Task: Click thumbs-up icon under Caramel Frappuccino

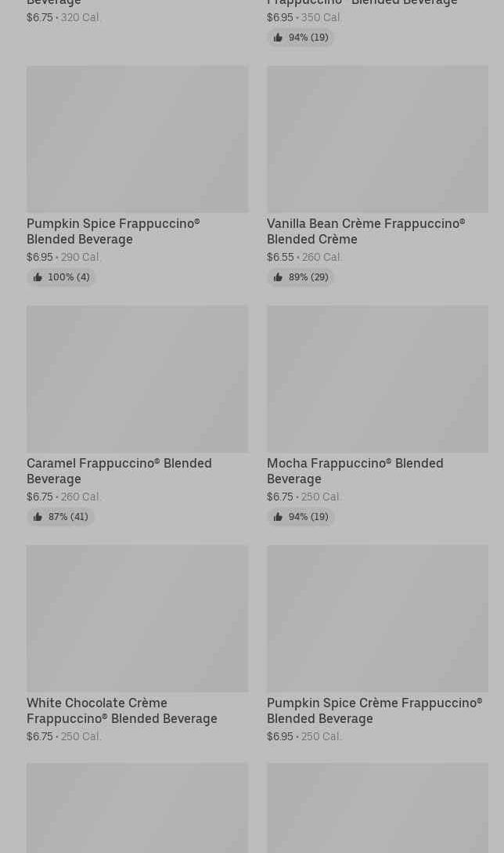Action: [38, 517]
